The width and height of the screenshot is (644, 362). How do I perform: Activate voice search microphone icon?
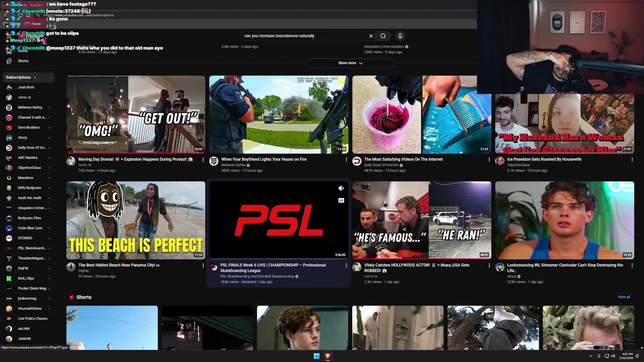(x=400, y=36)
